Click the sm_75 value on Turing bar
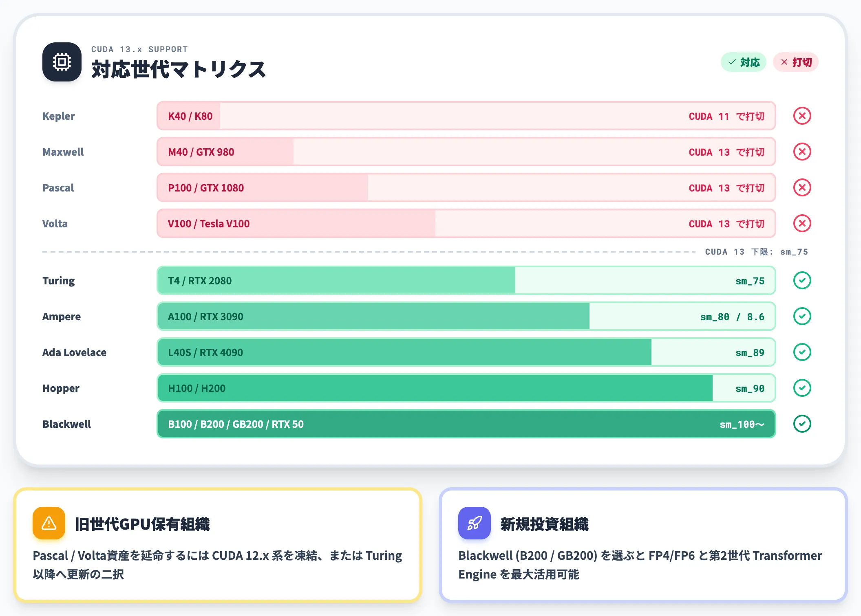861x616 pixels. point(750,281)
